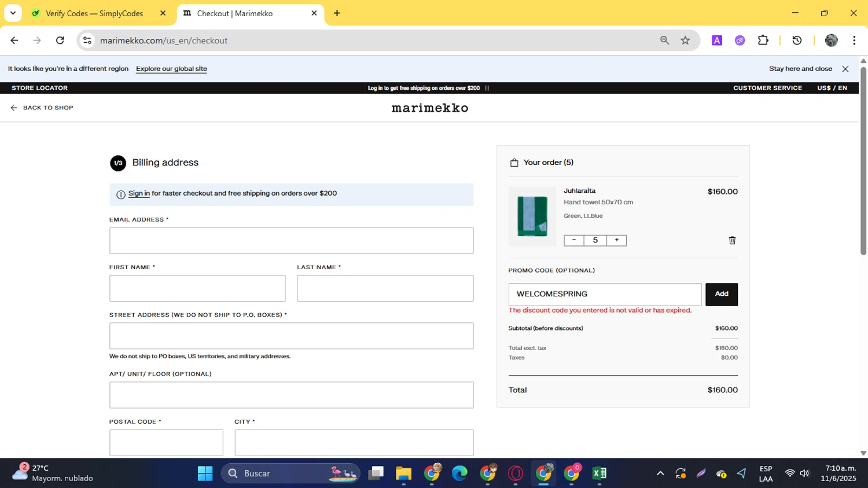Viewport: 868px width, 488px height.
Task: Pause the rotating shipping announcement banner
Action: pyautogui.click(x=487, y=88)
